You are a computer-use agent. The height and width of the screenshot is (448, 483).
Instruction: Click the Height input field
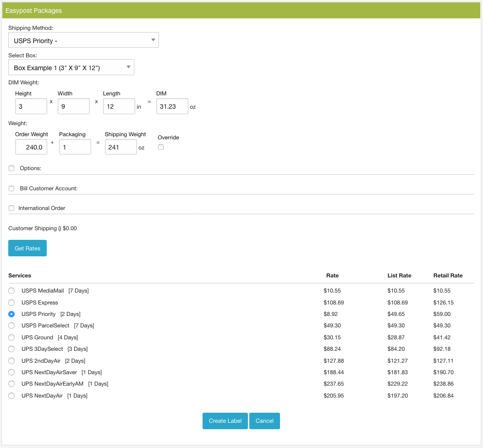tap(31, 106)
